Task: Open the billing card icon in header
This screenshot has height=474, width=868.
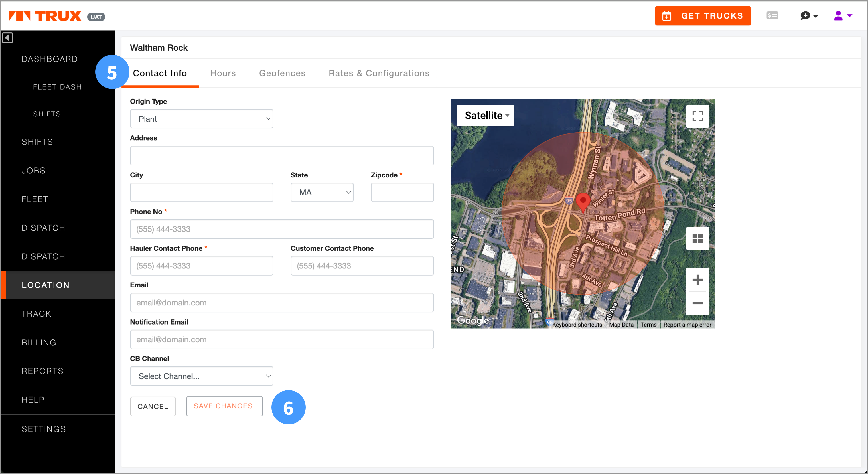Action: coord(772,15)
